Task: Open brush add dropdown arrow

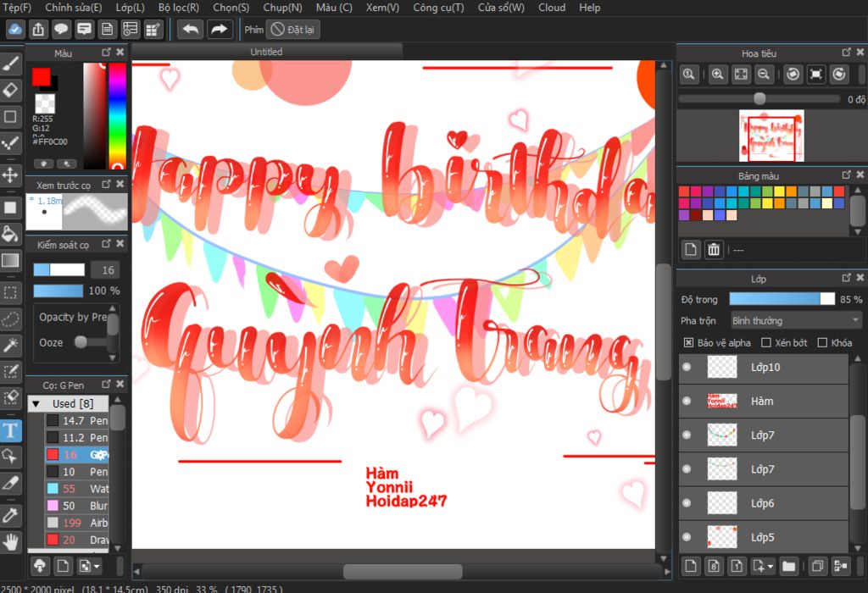Action: (x=97, y=567)
